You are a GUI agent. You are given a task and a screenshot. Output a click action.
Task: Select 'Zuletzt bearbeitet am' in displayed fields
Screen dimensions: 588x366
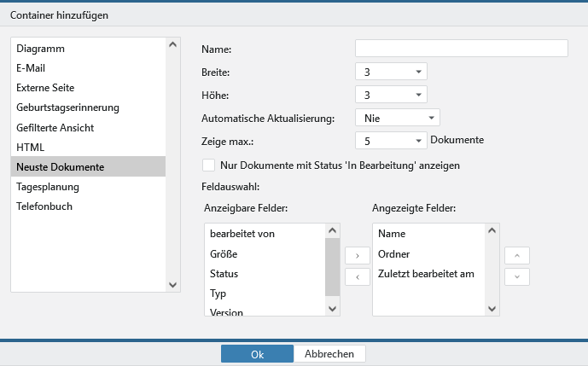426,273
